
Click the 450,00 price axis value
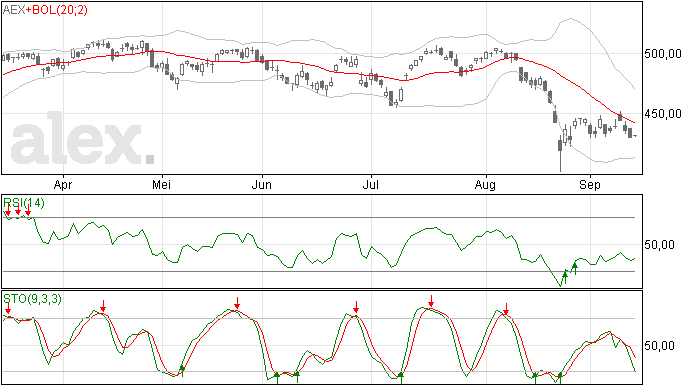[663, 114]
